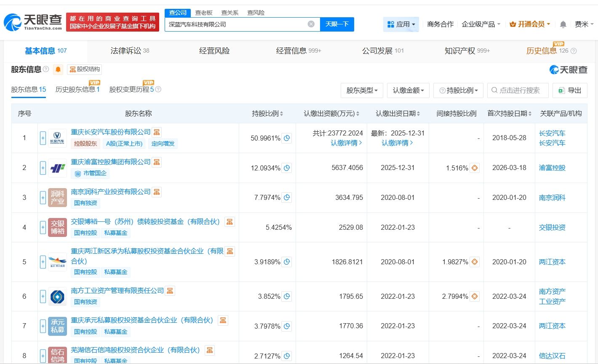Open the 认缴详情 link under total capital
This screenshot has width=598, height=364.
346,143
